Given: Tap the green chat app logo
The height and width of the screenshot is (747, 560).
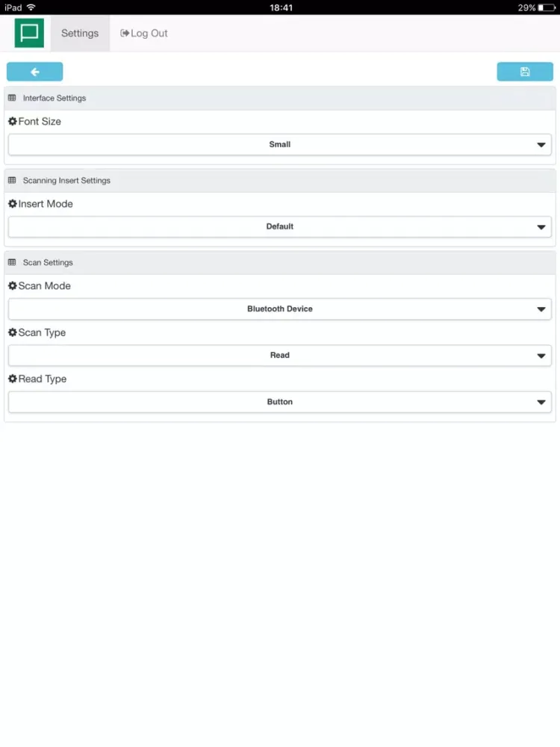Looking at the screenshot, I should tap(29, 33).
